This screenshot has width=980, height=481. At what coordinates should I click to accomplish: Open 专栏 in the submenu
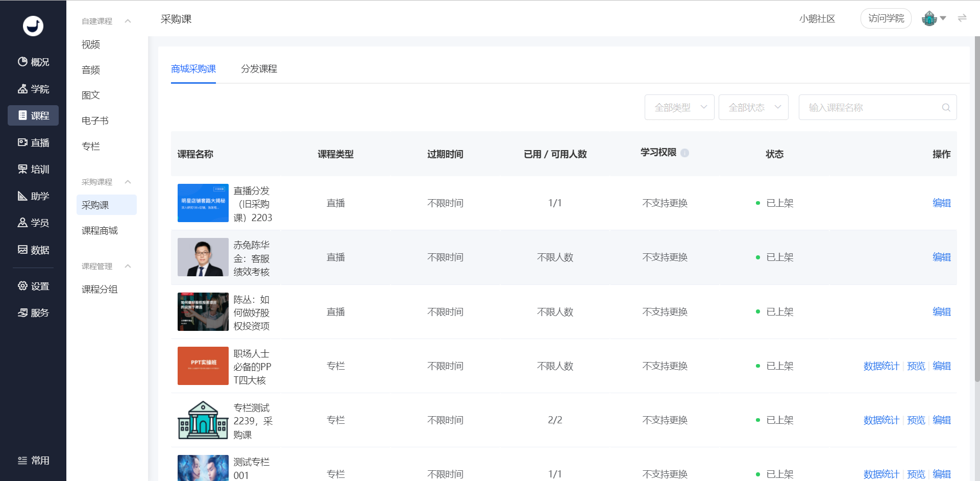pos(91,146)
